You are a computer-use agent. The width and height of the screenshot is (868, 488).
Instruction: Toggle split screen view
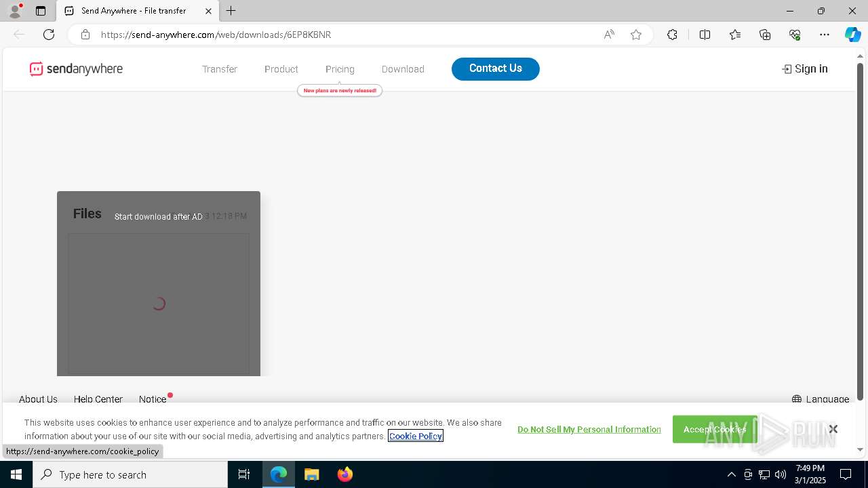point(705,35)
